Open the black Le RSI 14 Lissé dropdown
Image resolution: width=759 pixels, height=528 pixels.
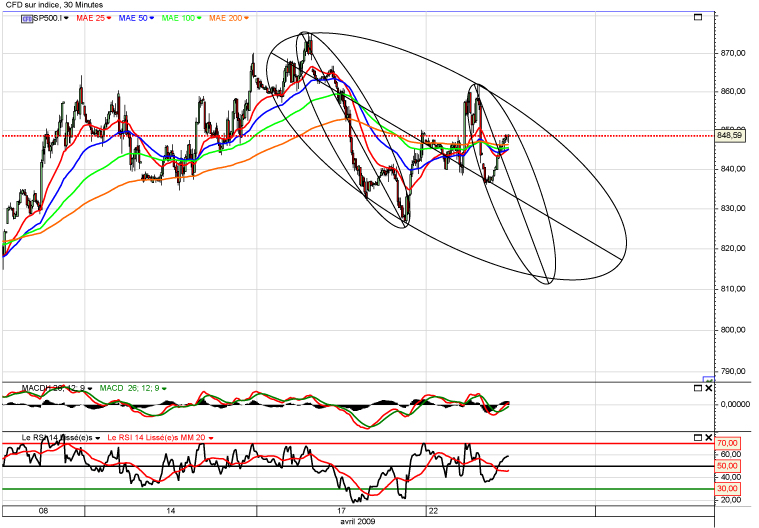pos(96,439)
